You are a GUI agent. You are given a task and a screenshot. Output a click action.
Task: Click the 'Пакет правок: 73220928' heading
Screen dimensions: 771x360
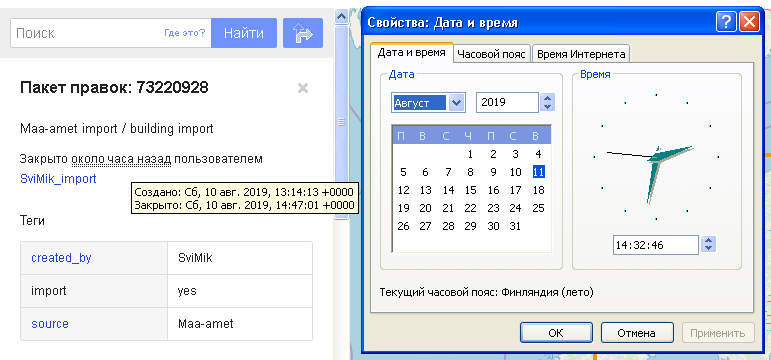(114, 88)
